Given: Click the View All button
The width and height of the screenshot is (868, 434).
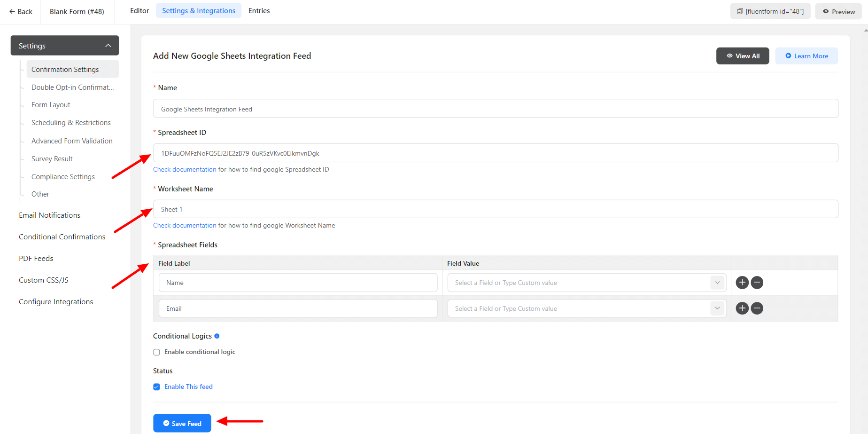Looking at the screenshot, I should tap(743, 56).
